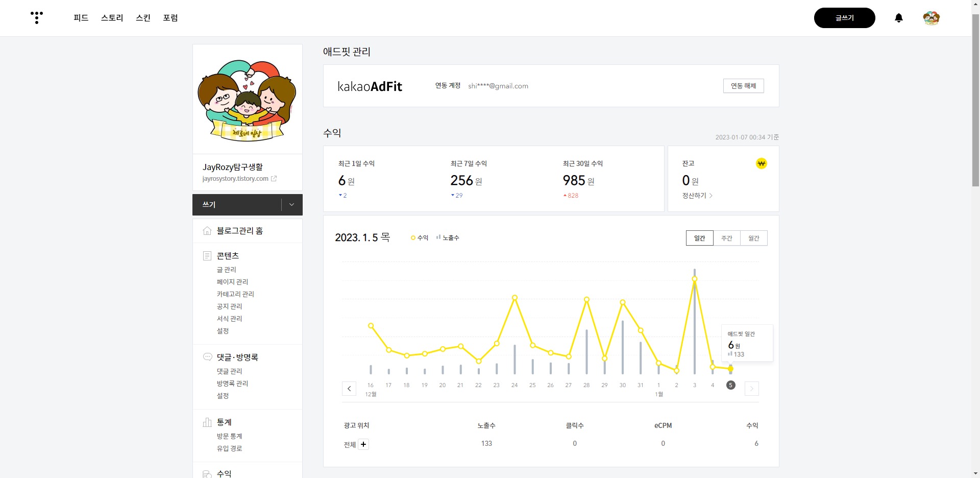Select December 24 date on chart axis
This screenshot has width=980, height=478.
514,385
